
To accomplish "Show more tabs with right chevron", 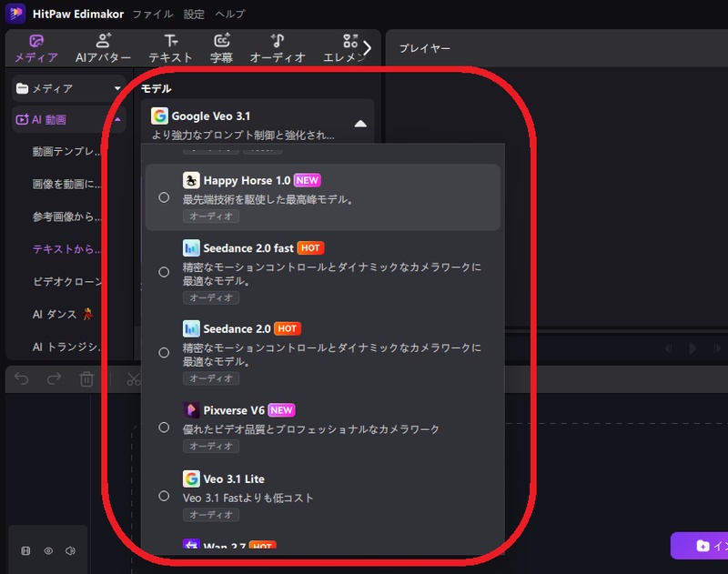I will click(x=368, y=48).
